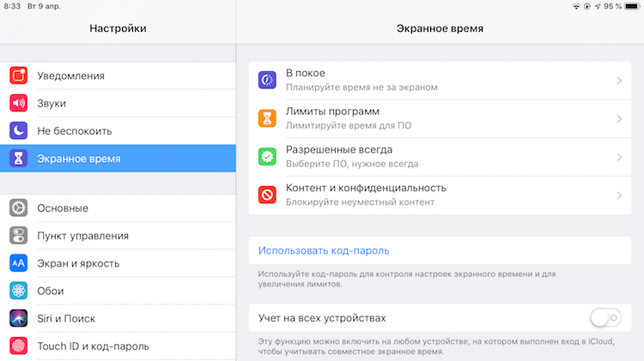Open Разрешенные всегда chevron arrow
The image size is (644, 361).
(619, 157)
